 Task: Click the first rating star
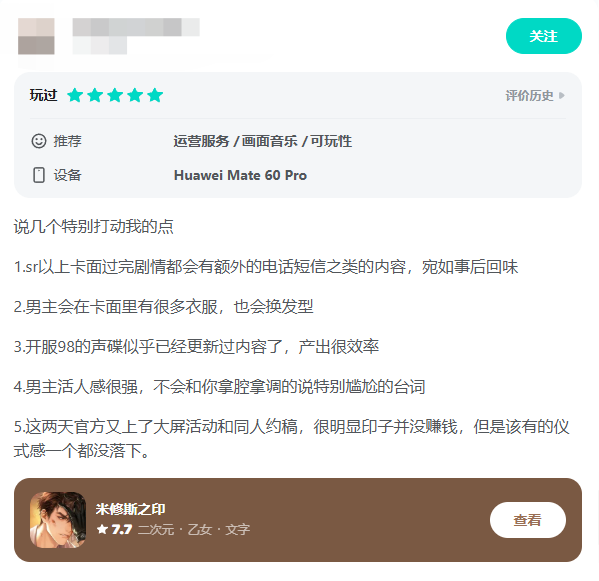tap(75, 95)
